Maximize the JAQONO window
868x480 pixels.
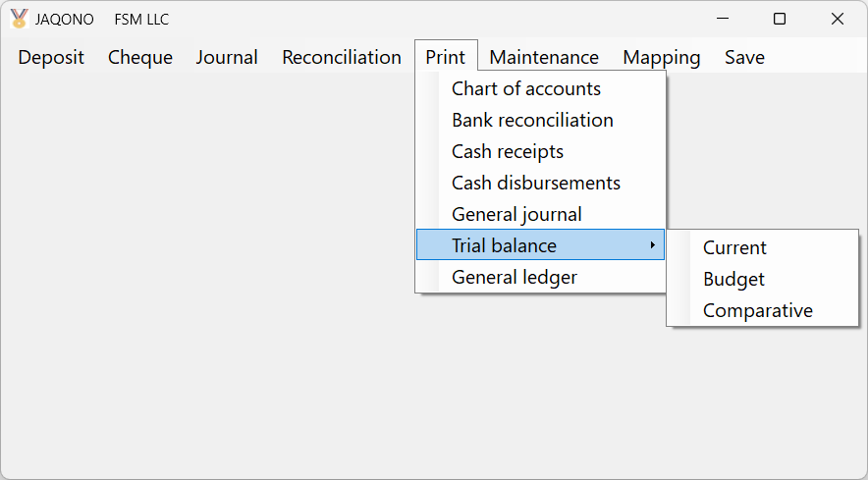(x=780, y=19)
